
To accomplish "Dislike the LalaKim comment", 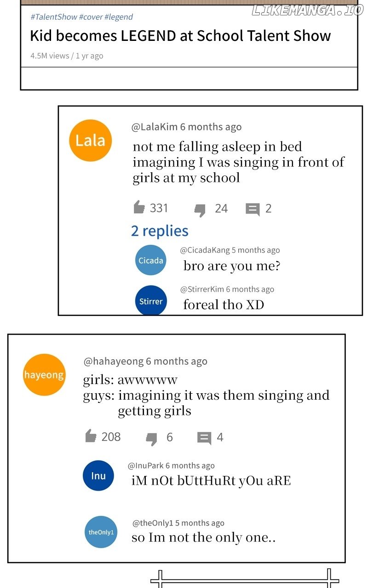I will pos(200,209).
